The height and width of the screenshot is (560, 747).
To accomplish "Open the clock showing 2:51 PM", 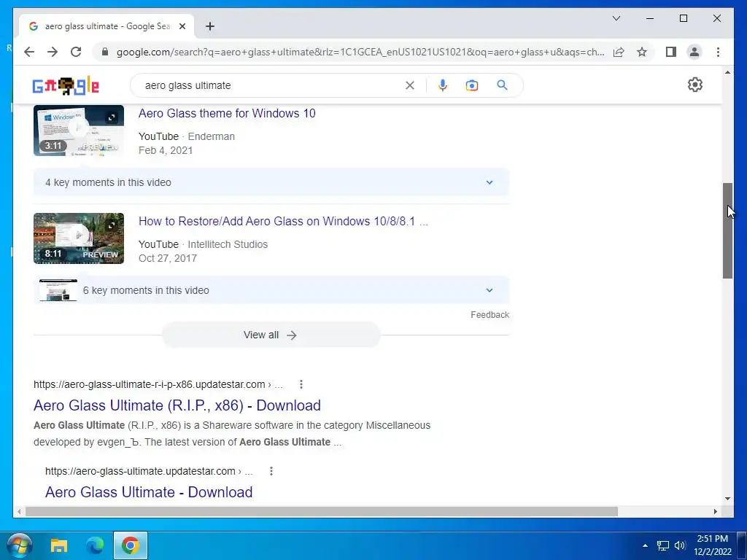I will pyautogui.click(x=712, y=545).
